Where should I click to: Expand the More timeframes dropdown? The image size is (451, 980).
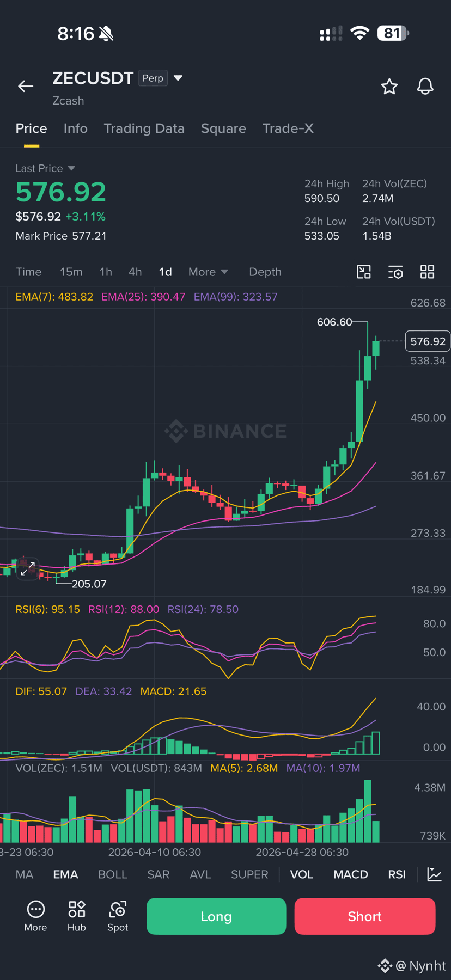208,272
